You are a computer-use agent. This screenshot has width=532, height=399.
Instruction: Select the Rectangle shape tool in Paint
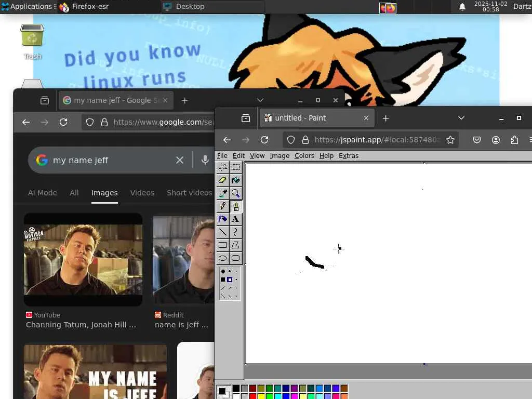[222, 245]
